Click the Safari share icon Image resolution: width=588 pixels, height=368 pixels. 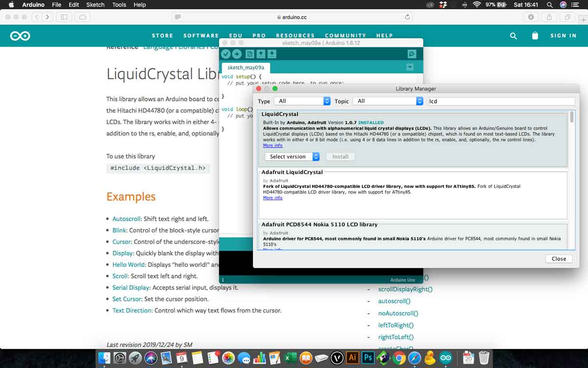[x=549, y=17]
